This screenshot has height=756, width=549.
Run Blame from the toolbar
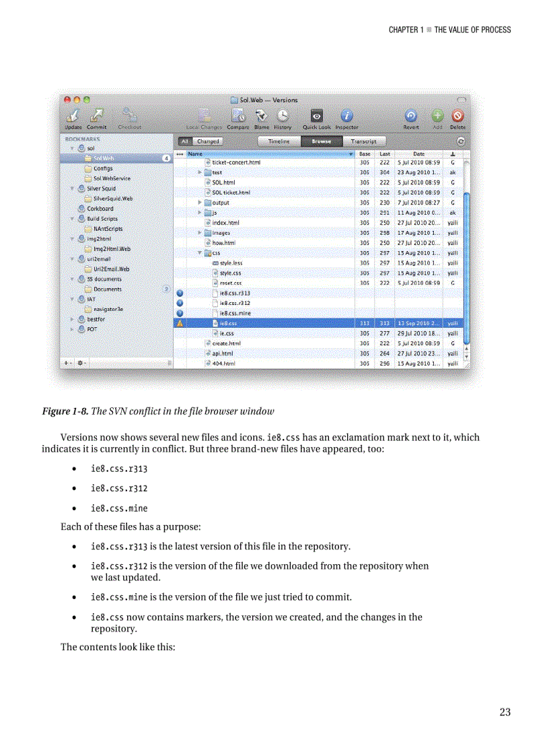point(261,116)
